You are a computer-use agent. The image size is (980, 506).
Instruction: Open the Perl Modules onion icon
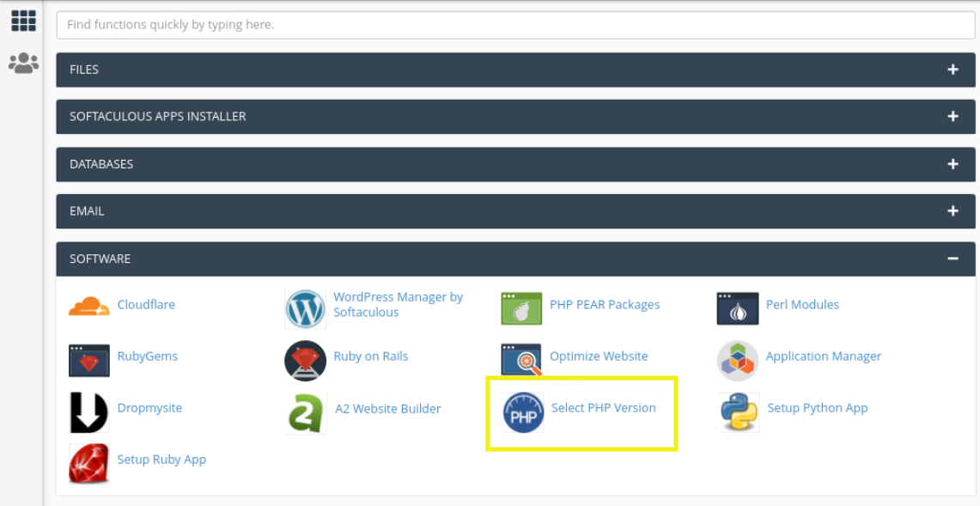tap(738, 308)
